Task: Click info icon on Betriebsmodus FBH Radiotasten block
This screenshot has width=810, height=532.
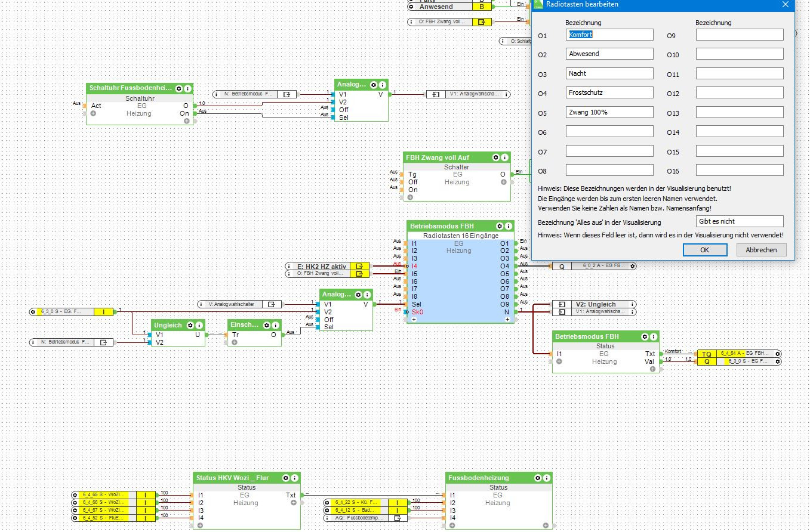Action: 508,226
